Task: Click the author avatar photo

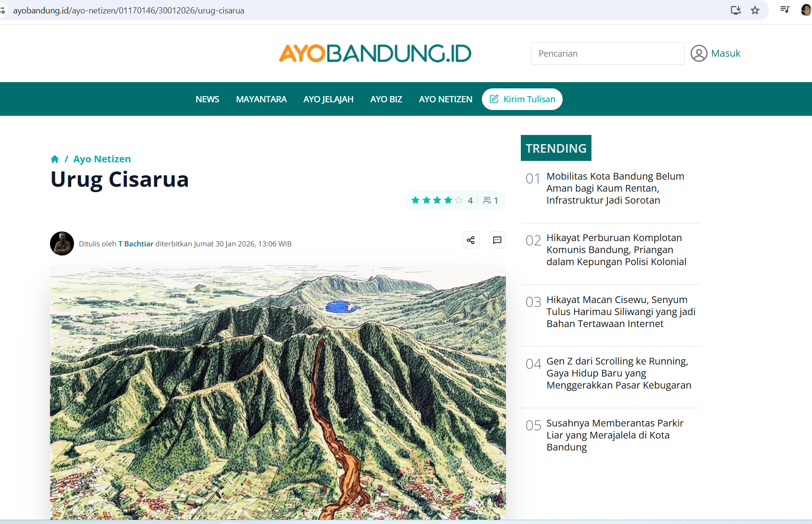Action: pos(62,244)
